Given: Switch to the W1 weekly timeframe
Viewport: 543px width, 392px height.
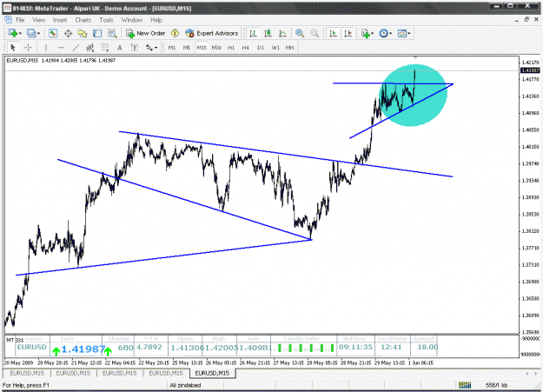Looking at the screenshot, I should [275, 48].
